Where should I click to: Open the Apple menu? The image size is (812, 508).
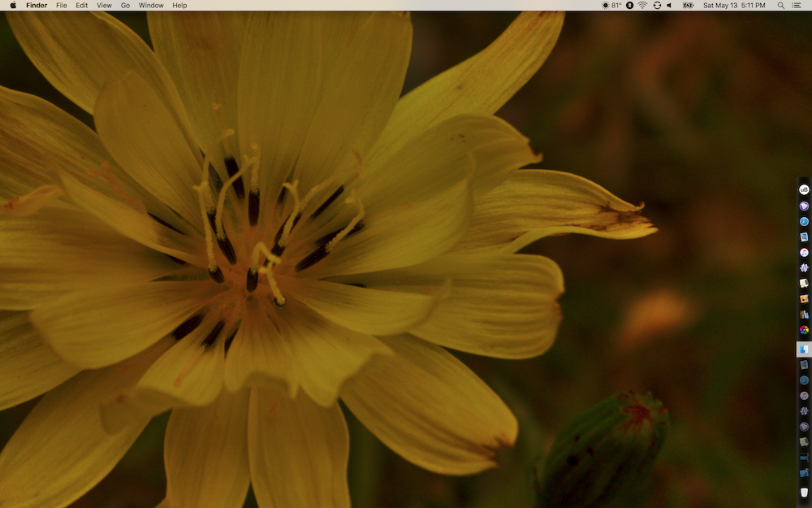click(x=13, y=5)
